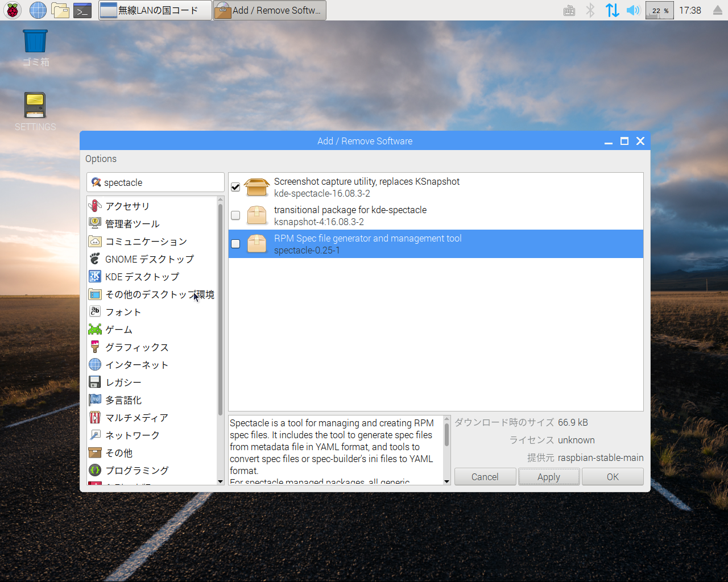Launch the terminal from the taskbar

click(83, 10)
